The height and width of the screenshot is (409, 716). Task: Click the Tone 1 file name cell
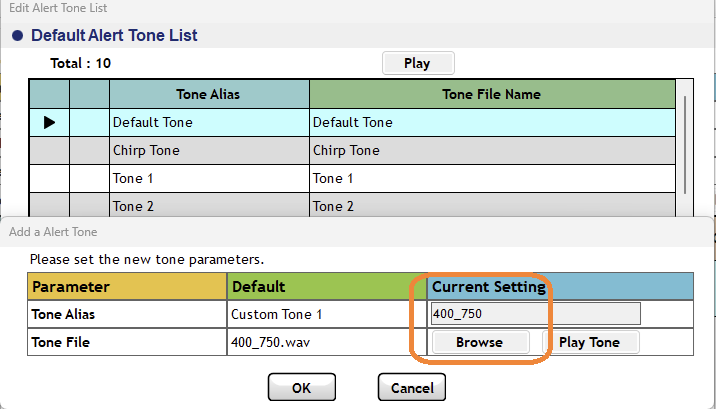coord(492,178)
